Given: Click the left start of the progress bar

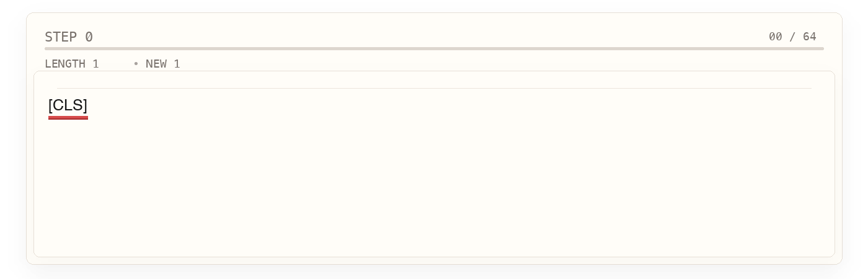Looking at the screenshot, I should tap(46, 48).
